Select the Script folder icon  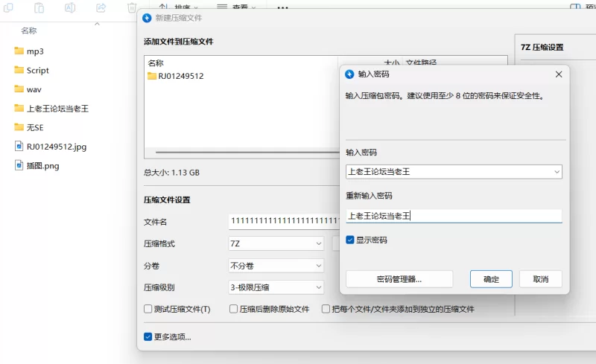(19, 70)
